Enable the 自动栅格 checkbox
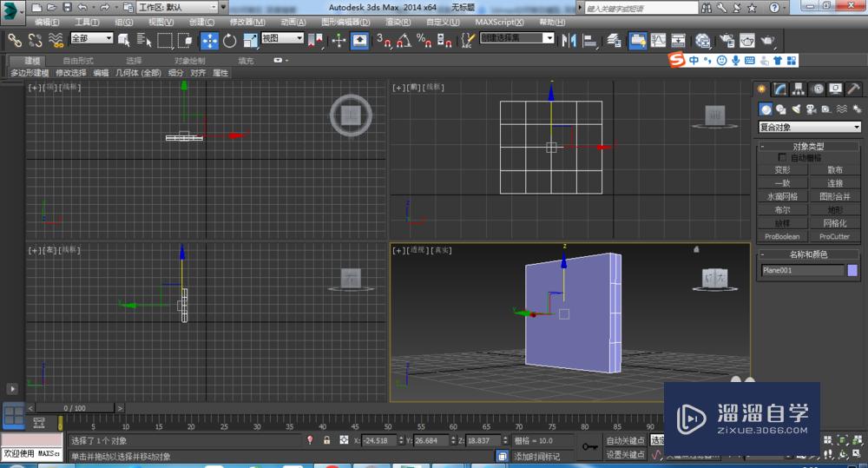The height and width of the screenshot is (468, 868). coord(782,158)
